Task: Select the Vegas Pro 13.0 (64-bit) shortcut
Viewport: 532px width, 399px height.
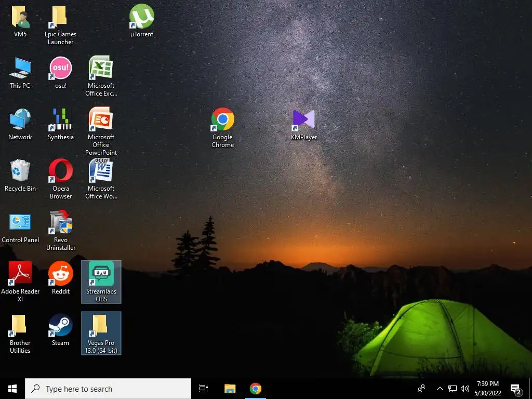Action: (101, 333)
